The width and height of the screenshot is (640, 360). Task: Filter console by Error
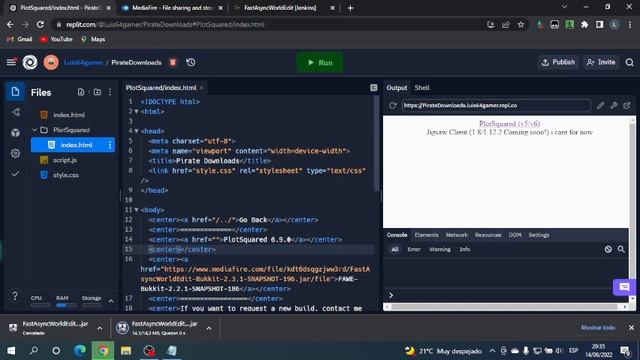point(414,249)
